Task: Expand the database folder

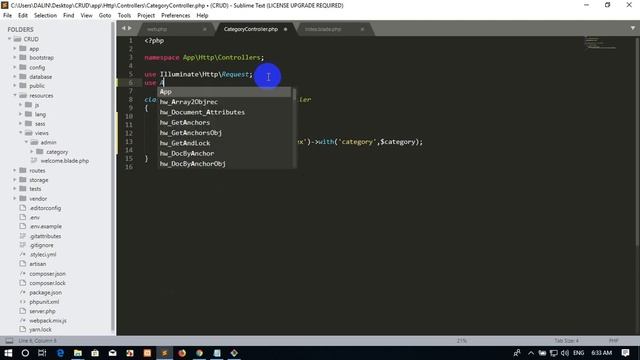Action: 15,77
